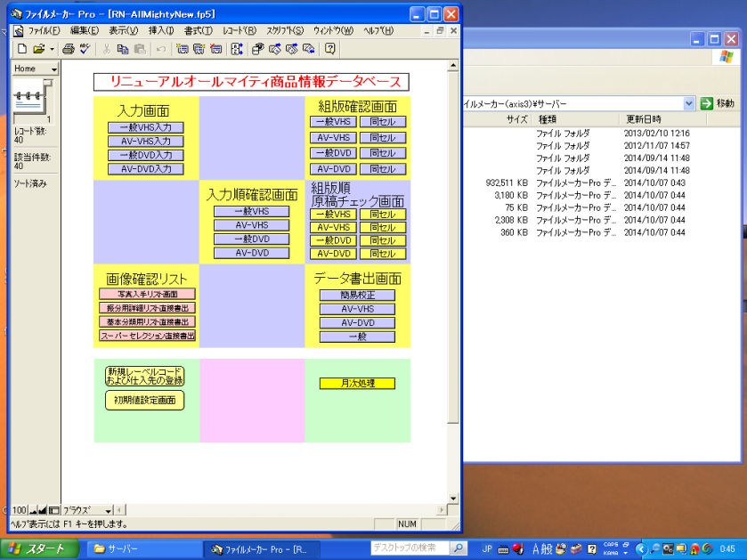The height and width of the screenshot is (560, 747).
Task: Open the 表示(V) menu
Action: [124, 31]
